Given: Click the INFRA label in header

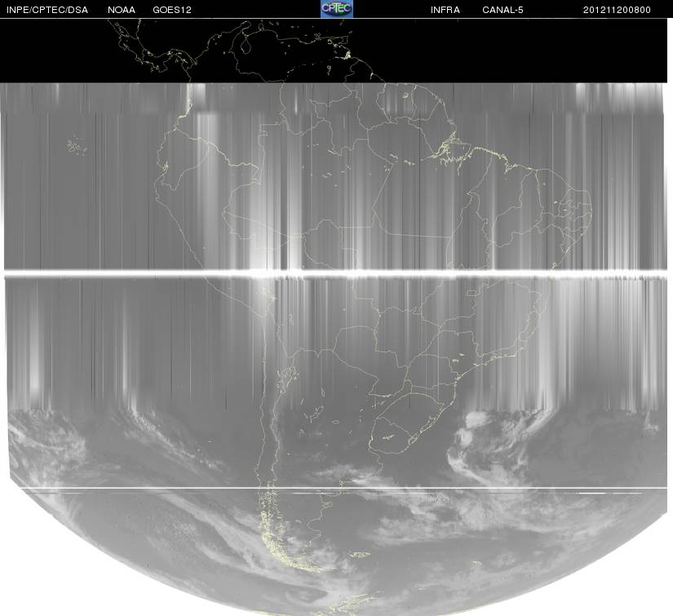Looking at the screenshot, I should pos(445,10).
